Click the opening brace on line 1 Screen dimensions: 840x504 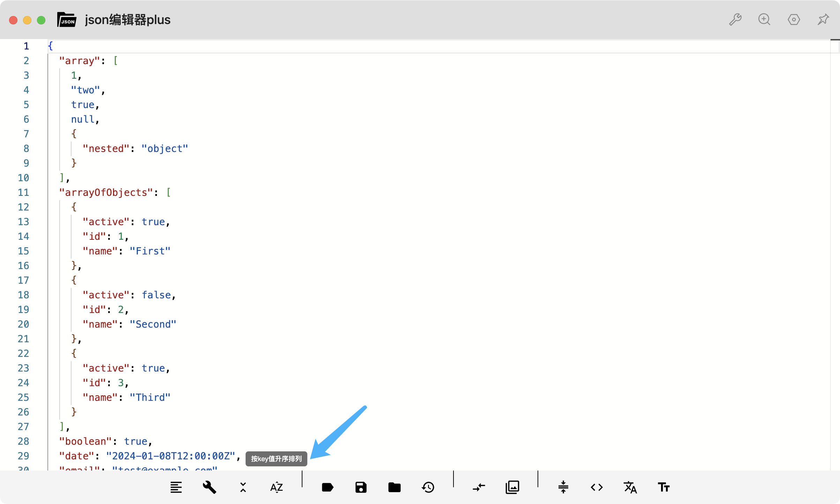[51, 46]
